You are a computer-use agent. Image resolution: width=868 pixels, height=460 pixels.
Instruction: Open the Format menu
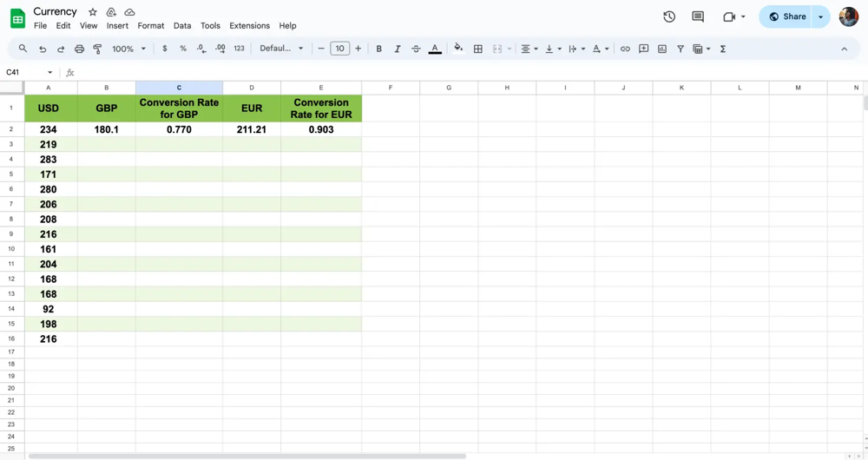(150, 26)
